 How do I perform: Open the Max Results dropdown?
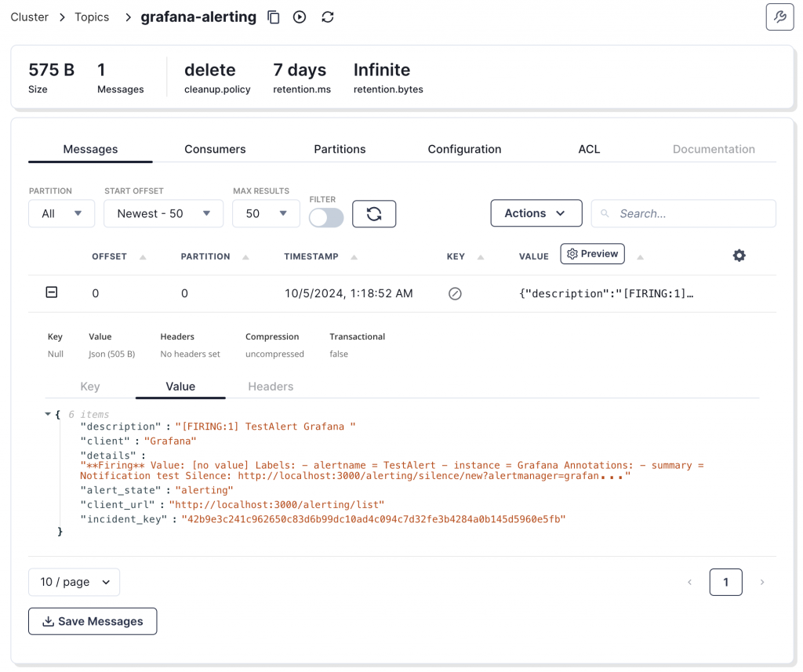pyautogui.click(x=266, y=213)
